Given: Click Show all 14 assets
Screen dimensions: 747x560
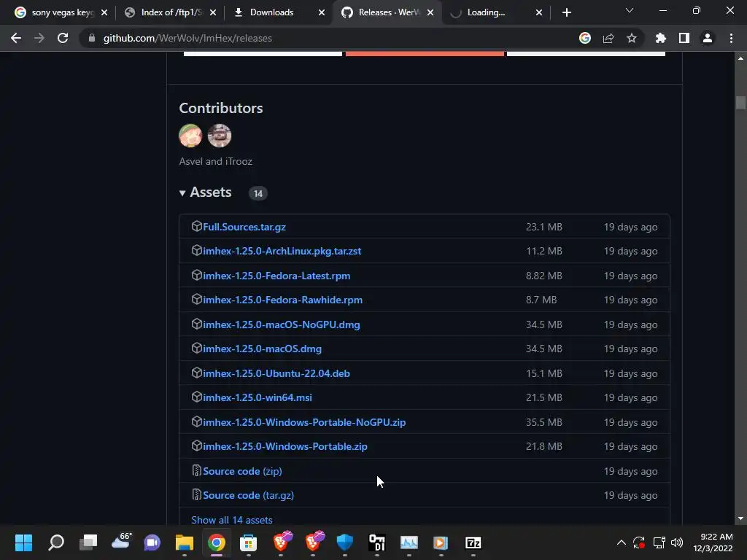Looking at the screenshot, I should click(x=231, y=520).
